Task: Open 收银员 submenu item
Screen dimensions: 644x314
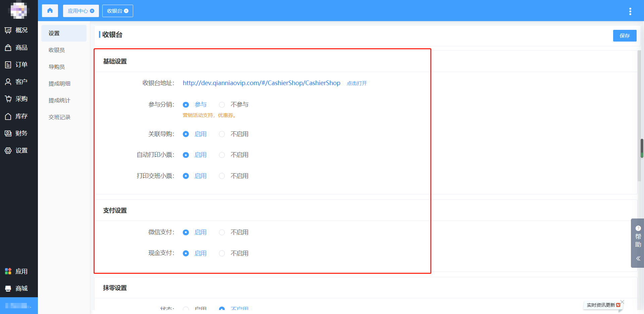Action: 57,50
